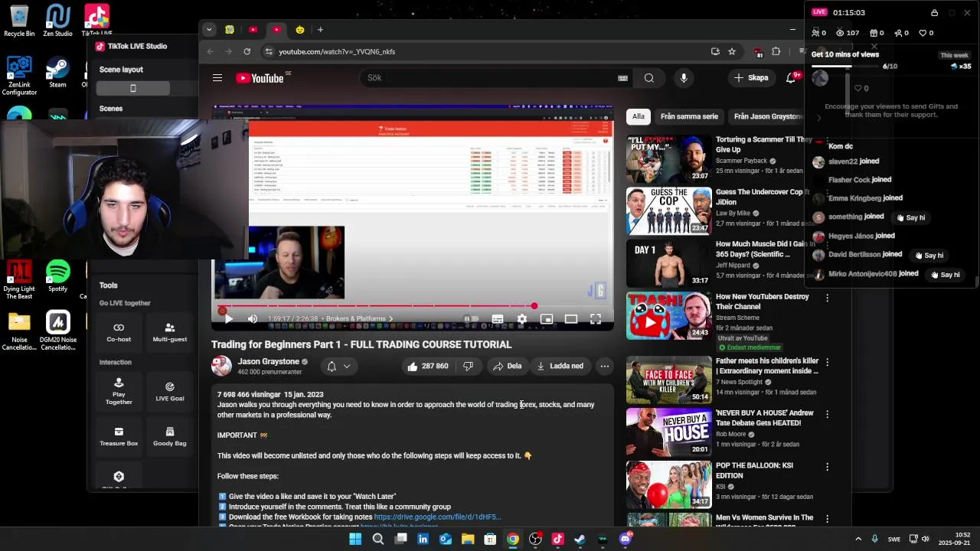Say hi to David Bertilsson
Image resolution: width=980 pixels, height=551 pixels.
pos(929,256)
